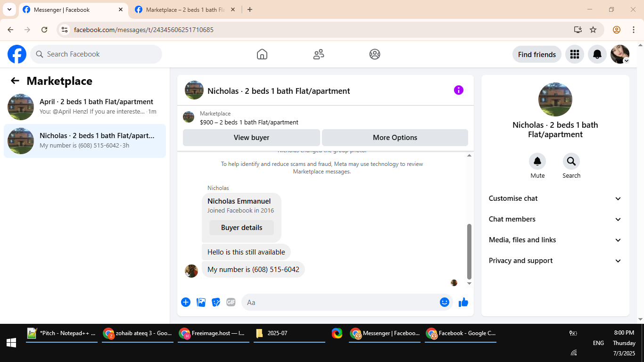Screen dimensions: 644x362
Task: Click the install app icon in address bar
Action: pyautogui.click(x=578, y=30)
